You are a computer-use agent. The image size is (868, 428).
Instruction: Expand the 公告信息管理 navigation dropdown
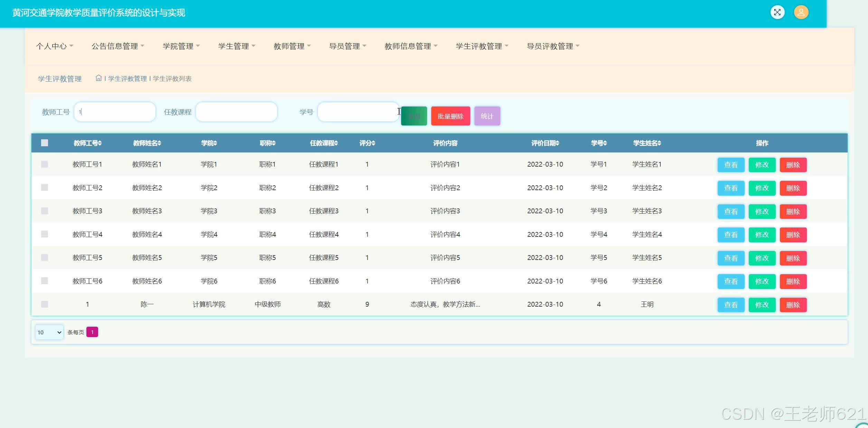click(117, 46)
